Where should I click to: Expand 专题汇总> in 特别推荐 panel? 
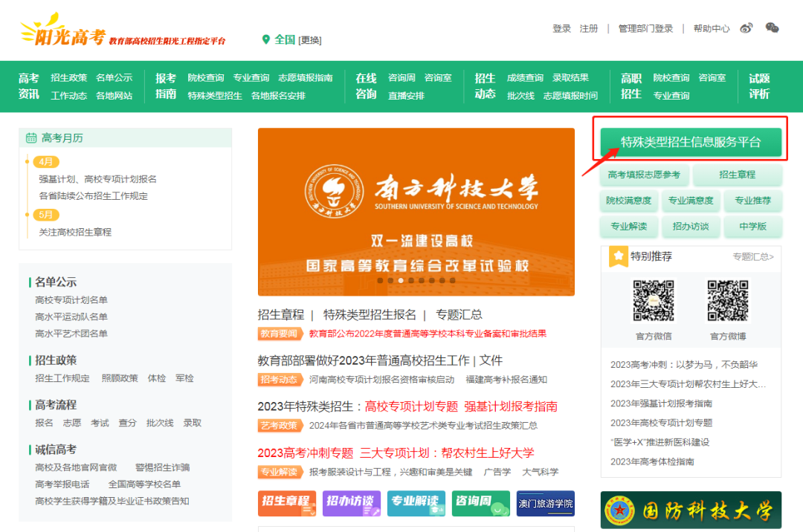coord(752,257)
